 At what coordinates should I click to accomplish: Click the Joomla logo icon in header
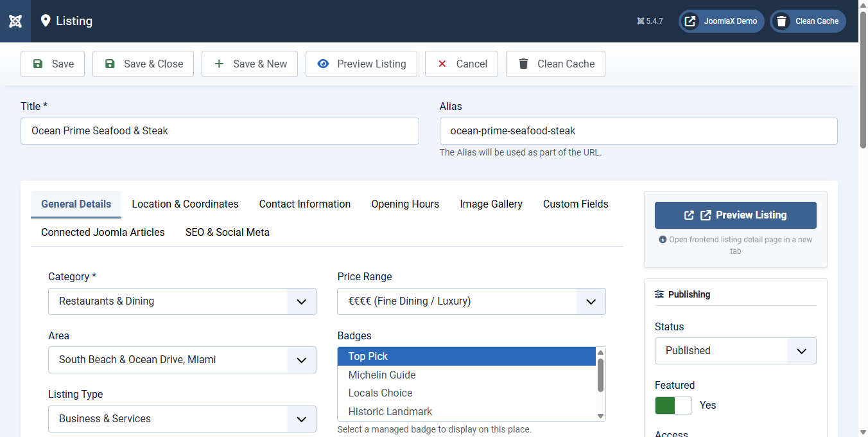(x=15, y=21)
